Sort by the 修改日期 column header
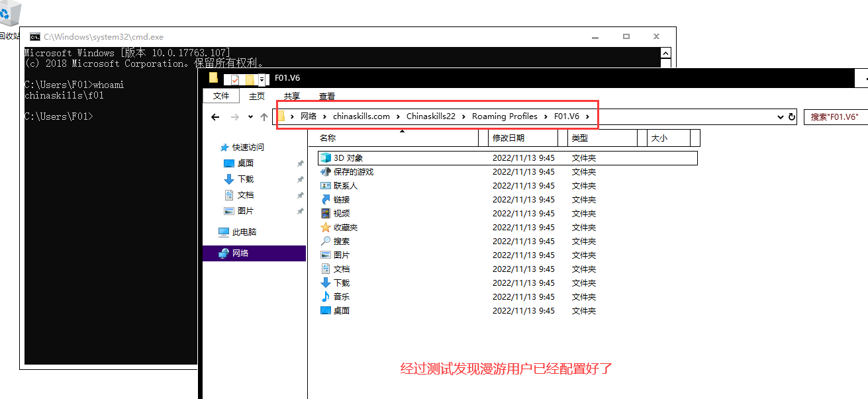 [x=524, y=138]
